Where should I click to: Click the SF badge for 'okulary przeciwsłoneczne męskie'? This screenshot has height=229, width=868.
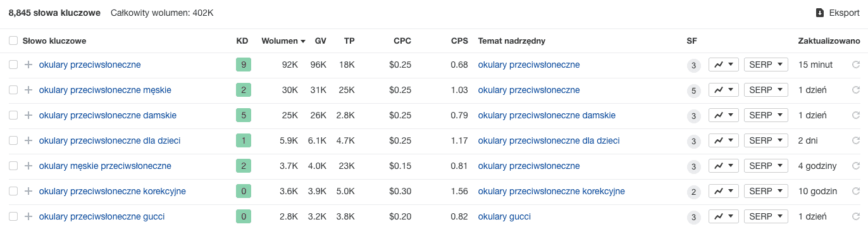[694, 90]
